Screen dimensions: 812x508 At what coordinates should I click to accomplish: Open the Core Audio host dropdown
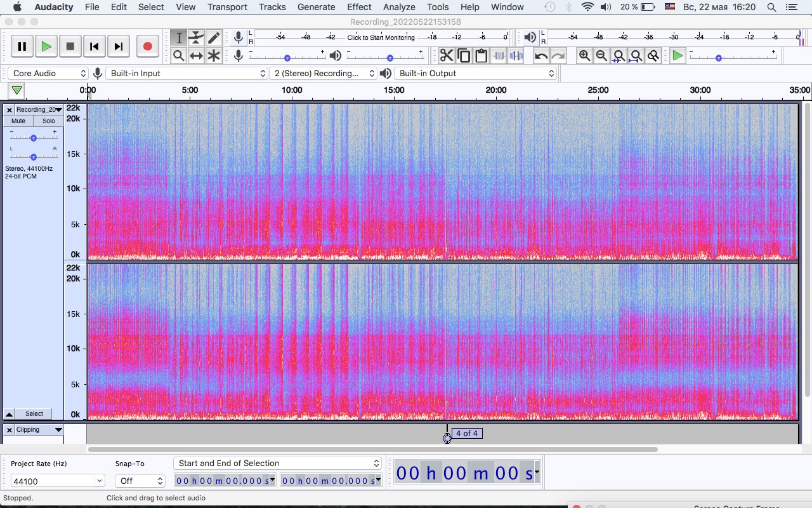49,74
